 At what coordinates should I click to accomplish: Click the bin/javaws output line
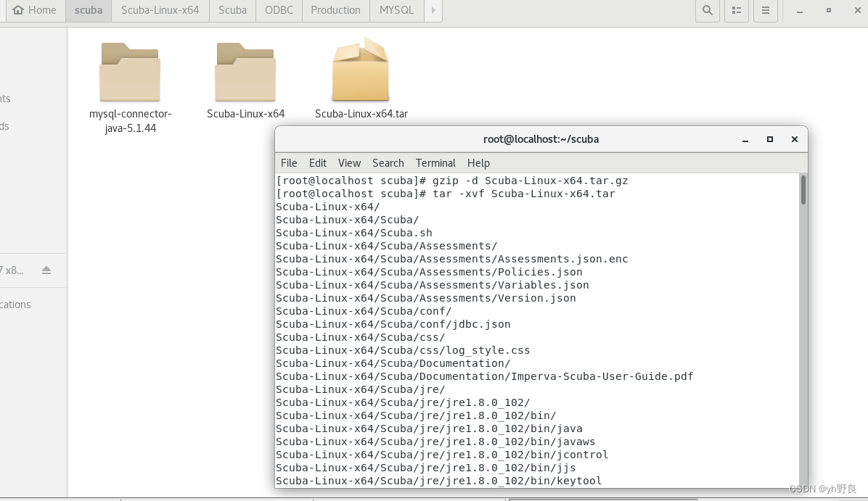pyautogui.click(x=435, y=442)
